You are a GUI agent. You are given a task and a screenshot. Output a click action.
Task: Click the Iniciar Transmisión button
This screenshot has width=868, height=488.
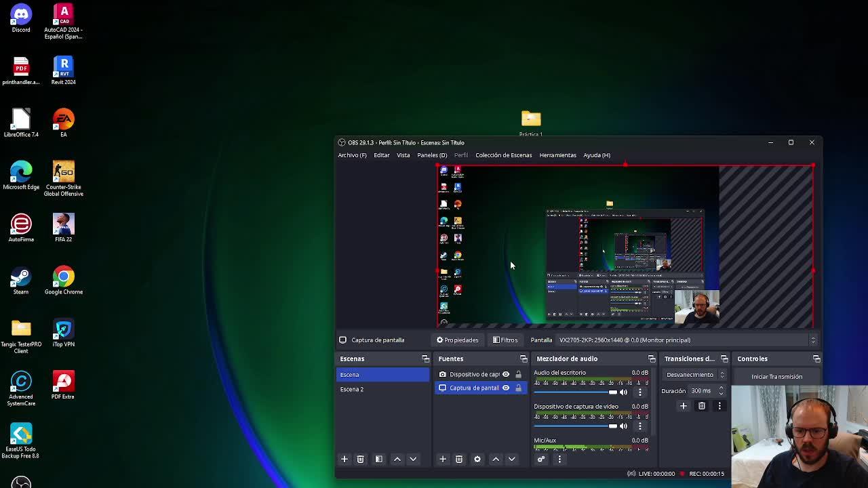[776, 377]
